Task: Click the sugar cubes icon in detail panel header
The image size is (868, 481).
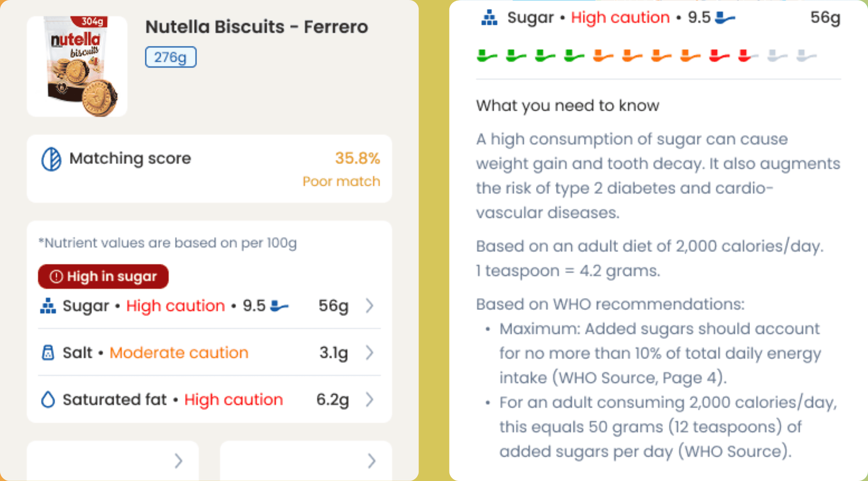Action: pos(489,17)
